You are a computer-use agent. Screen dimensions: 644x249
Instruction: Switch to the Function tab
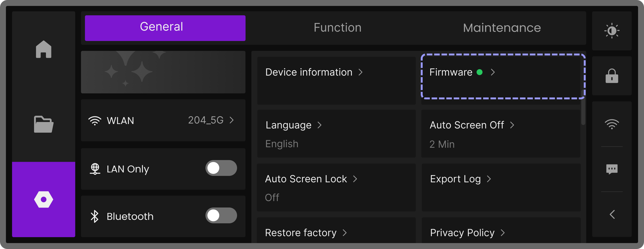click(x=337, y=28)
